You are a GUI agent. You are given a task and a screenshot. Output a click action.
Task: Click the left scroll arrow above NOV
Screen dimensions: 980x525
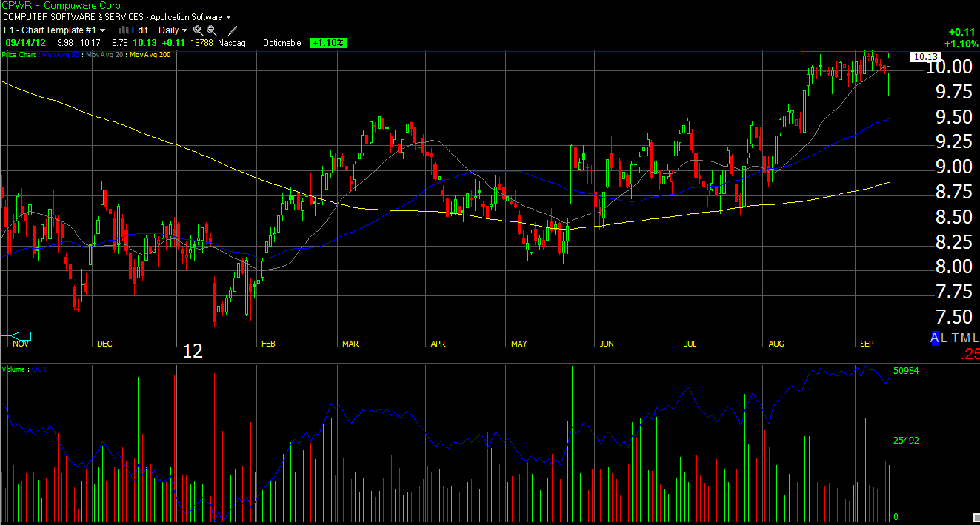(x=15, y=335)
